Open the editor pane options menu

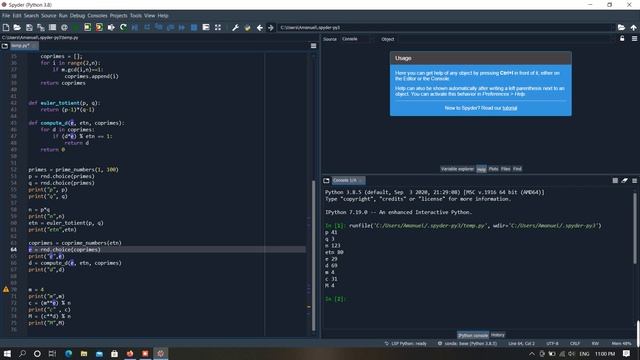coord(313,46)
